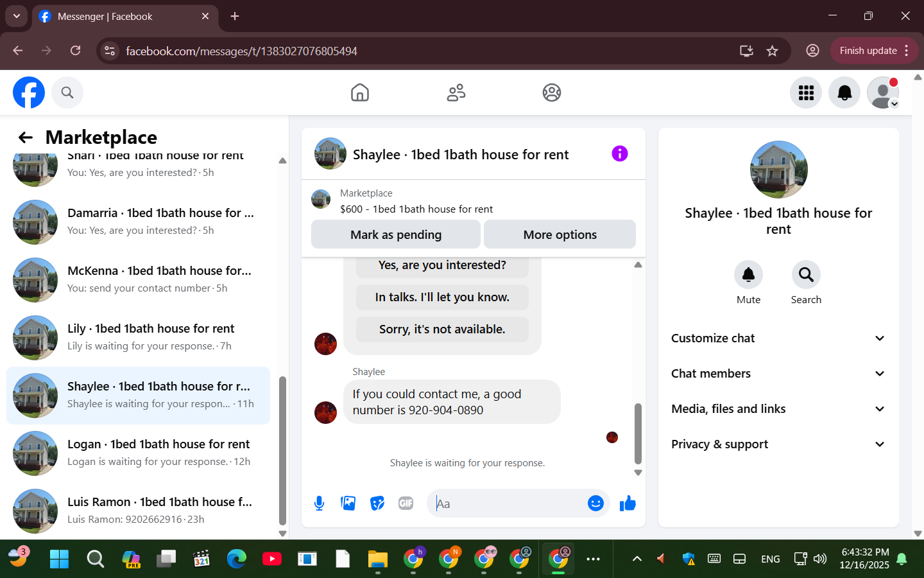Expand Media, files and links section
924x578 pixels.
tap(778, 409)
